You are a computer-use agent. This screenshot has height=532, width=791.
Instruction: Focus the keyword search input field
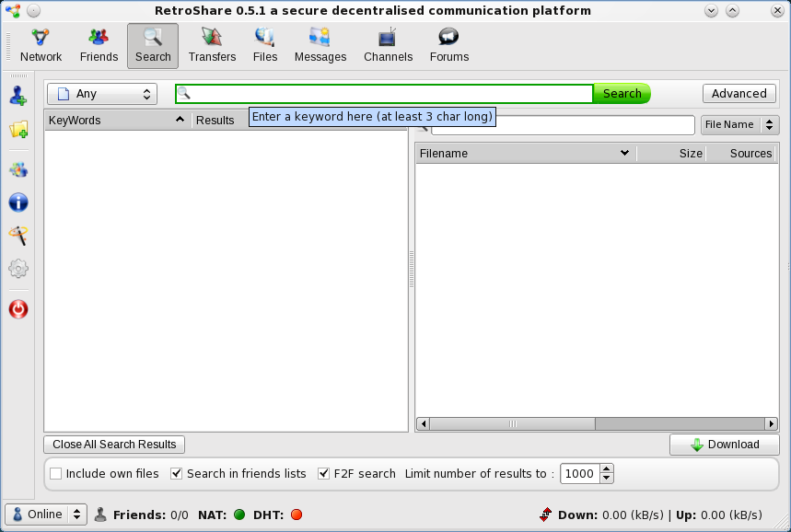[x=384, y=93]
